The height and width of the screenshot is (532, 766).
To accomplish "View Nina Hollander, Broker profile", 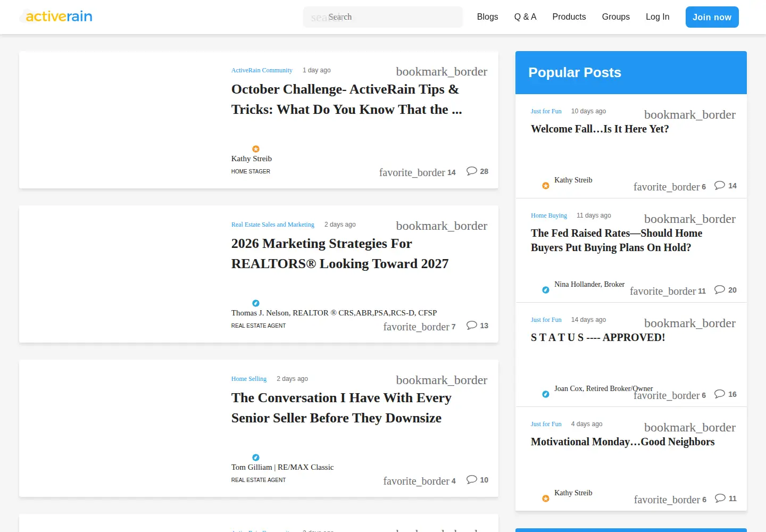I will point(589,284).
